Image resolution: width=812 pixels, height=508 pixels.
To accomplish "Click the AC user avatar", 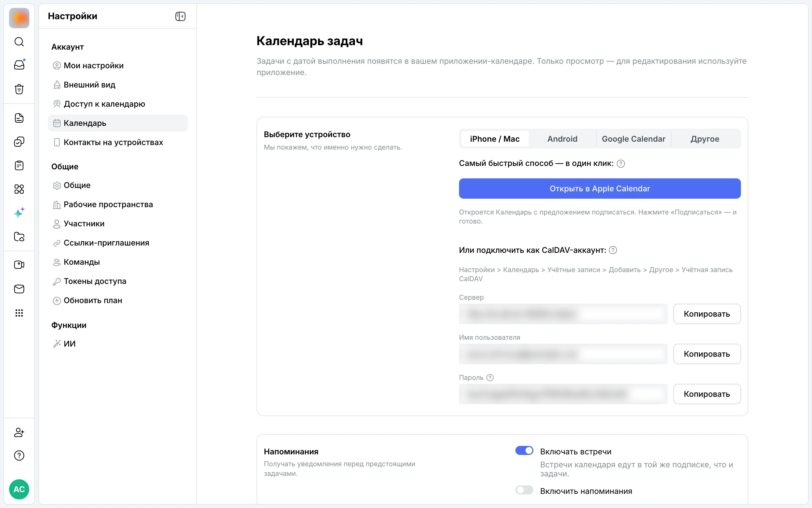I will tap(19, 489).
